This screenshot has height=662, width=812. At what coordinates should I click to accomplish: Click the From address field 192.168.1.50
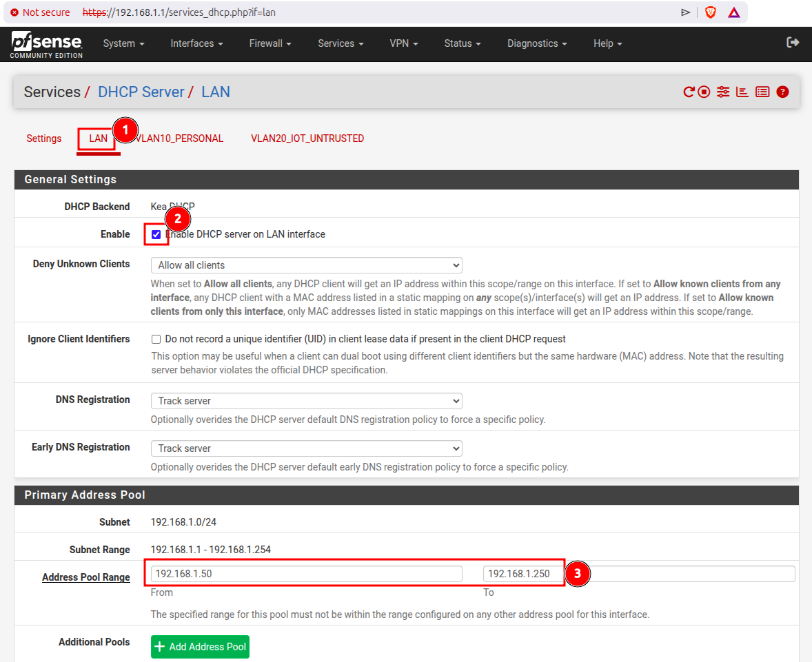click(x=307, y=574)
